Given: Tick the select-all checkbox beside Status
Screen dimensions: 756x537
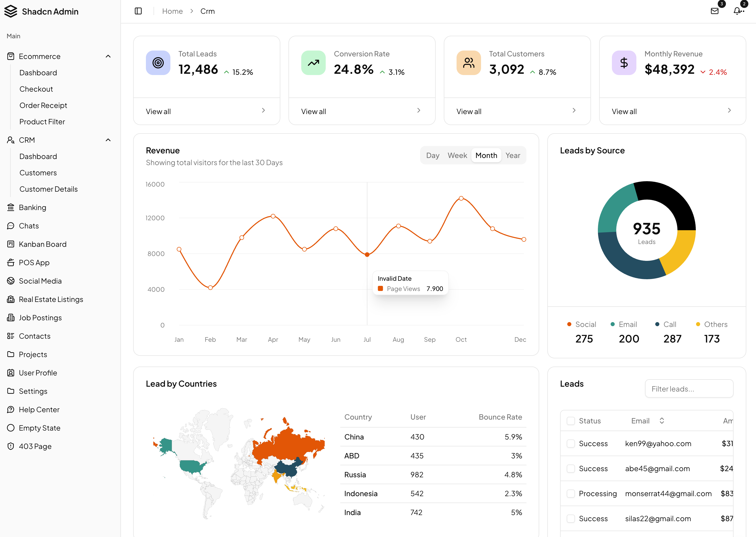Looking at the screenshot, I should [571, 421].
